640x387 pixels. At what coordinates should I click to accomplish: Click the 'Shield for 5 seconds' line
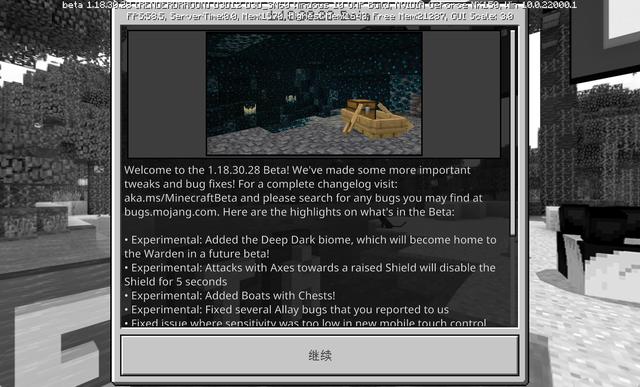point(176,282)
